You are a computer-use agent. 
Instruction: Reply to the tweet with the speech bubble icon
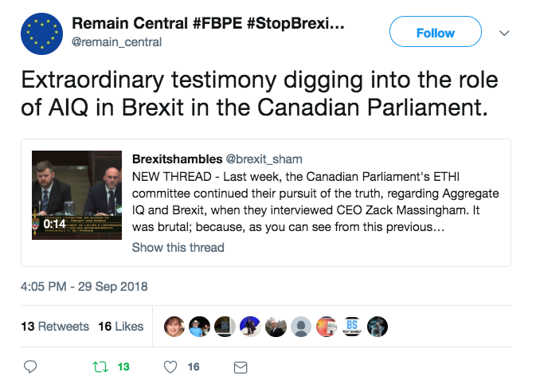(30, 367)
